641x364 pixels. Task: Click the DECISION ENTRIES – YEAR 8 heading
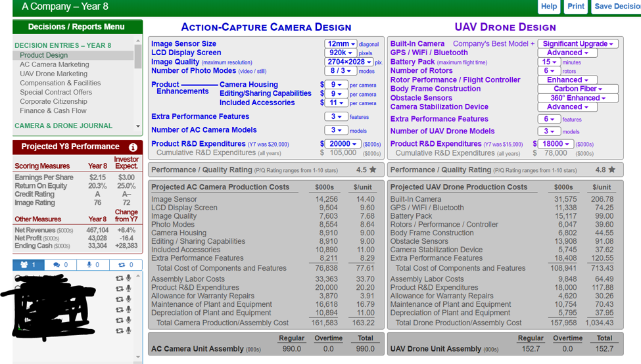(x=63, y=45)
